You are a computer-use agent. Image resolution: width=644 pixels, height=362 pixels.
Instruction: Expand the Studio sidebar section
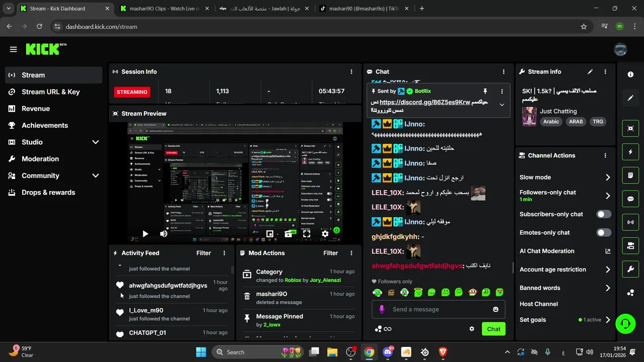coord(96,142)
